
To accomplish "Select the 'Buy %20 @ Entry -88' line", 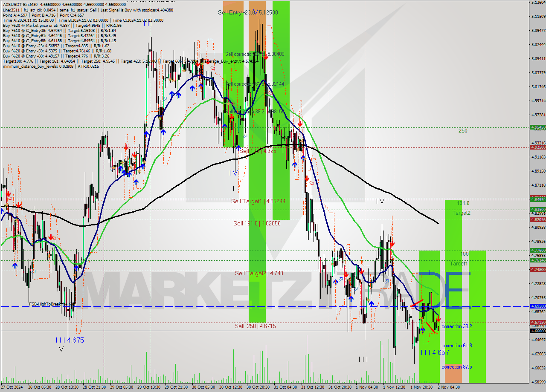I will [x=56, y=56].
